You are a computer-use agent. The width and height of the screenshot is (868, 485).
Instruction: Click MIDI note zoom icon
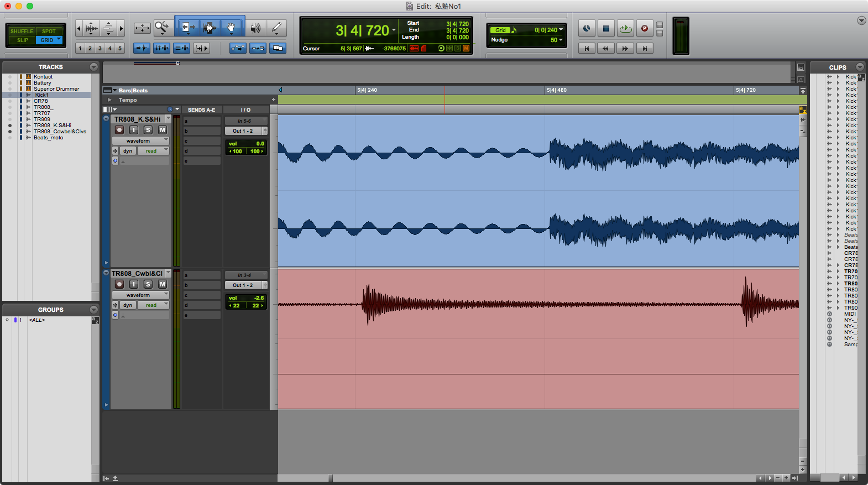pos(108,28)
